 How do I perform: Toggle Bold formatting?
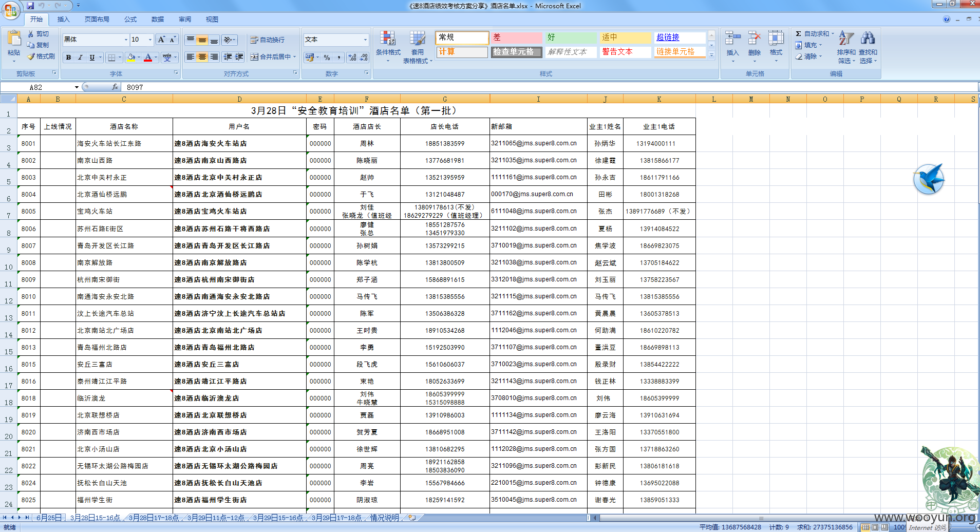pos(68,58)
